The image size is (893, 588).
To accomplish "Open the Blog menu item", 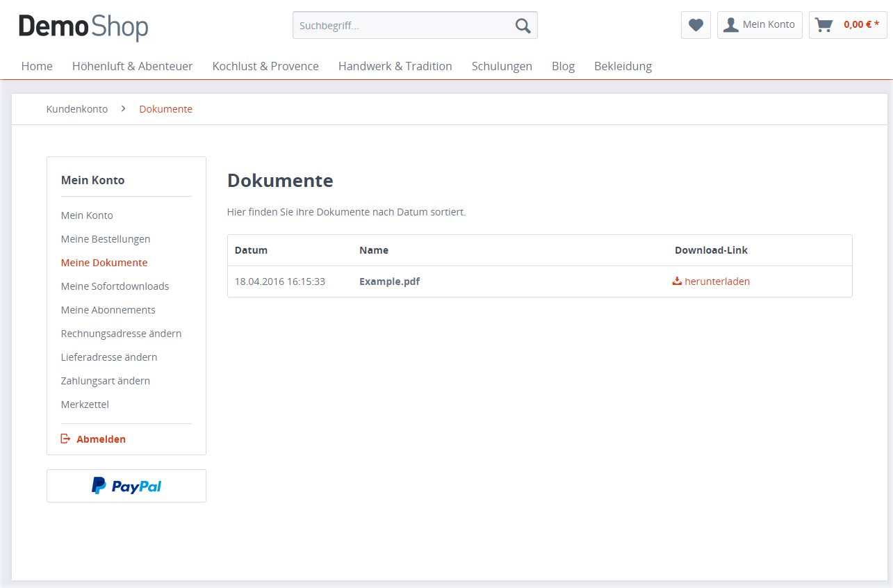I will click(563, 66).
